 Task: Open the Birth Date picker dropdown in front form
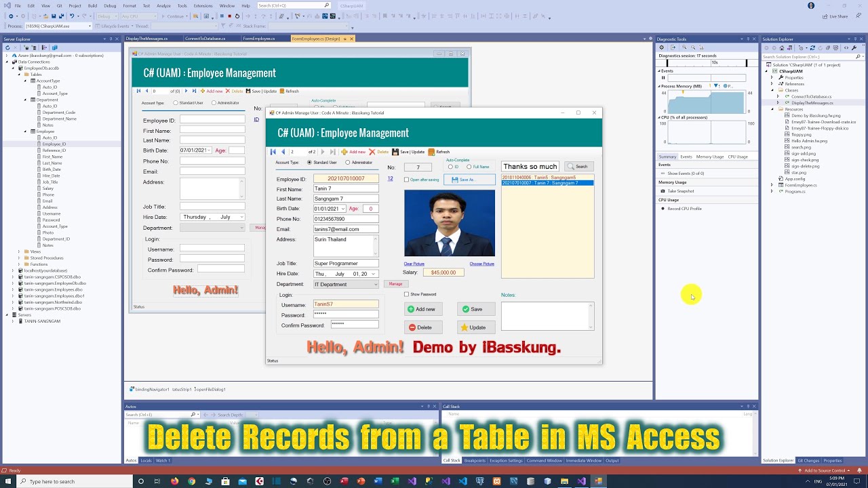[343, 209]
